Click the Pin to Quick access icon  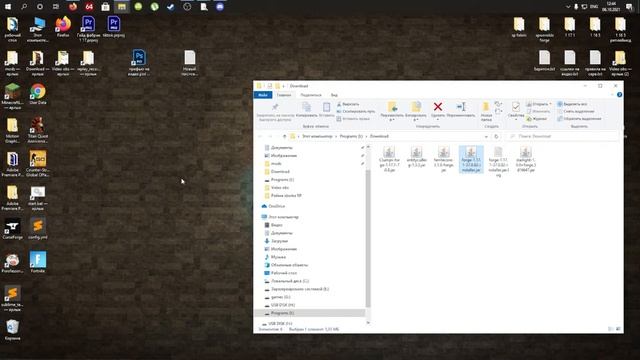275,107
